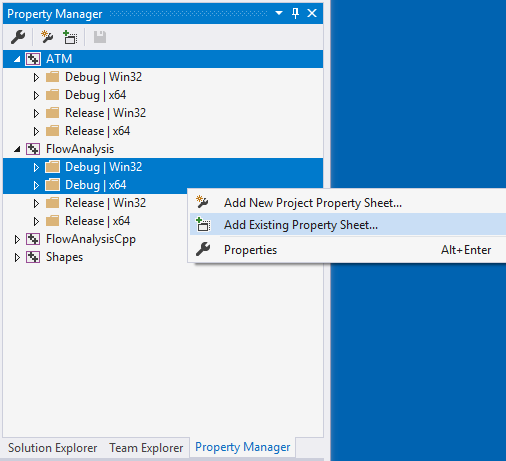Expand the Shapes project node

tap(17, 257)
